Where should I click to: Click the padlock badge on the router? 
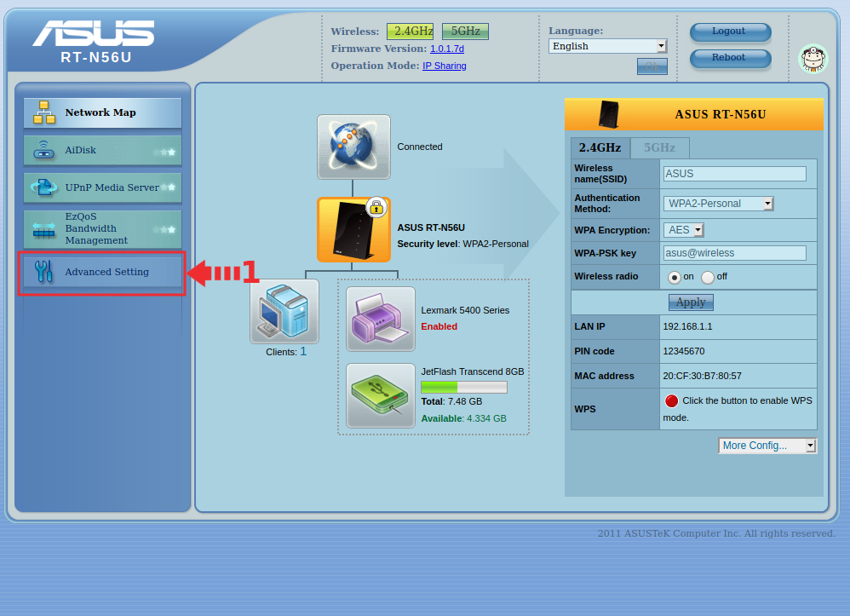click(376, 207)
